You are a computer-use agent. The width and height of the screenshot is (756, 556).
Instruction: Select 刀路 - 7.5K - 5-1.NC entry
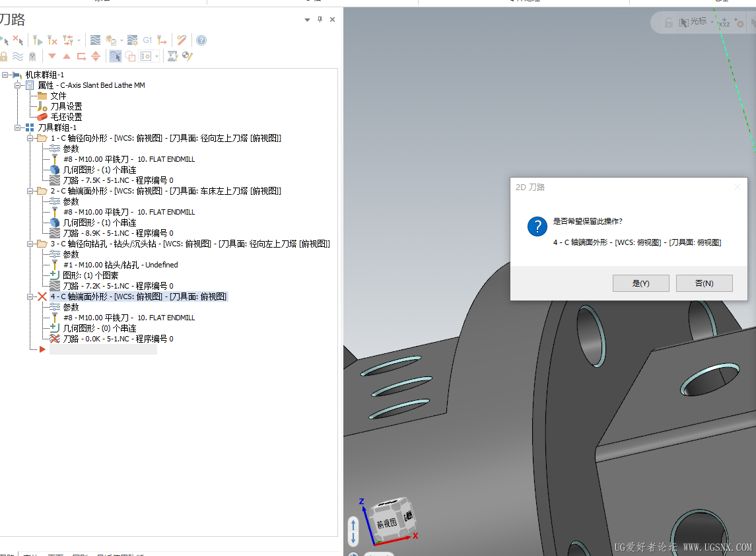118,180
